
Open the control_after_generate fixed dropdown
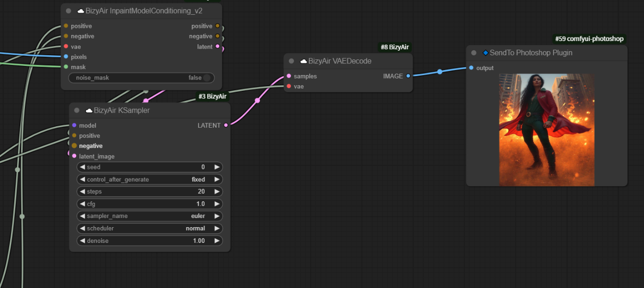click(149, 179)
